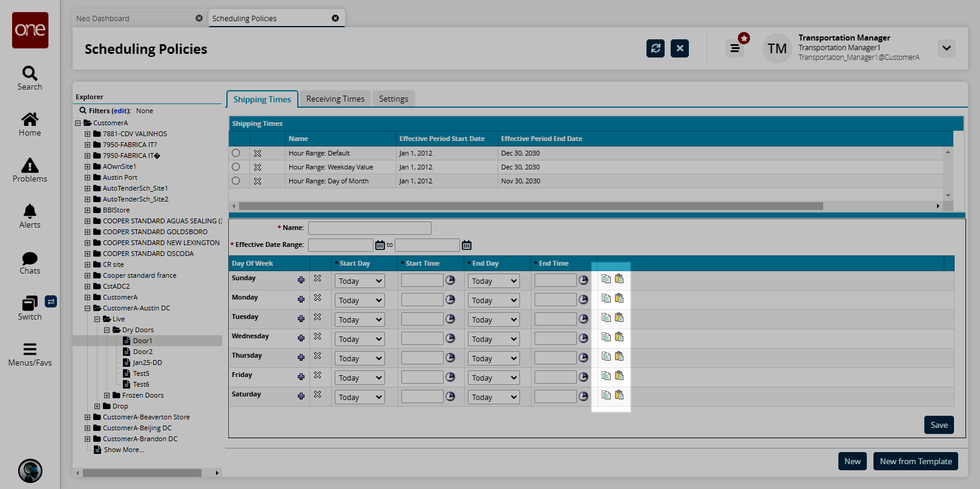Open the Start Day dropdown for Sunday
This screenshot has height=489, width=980.
(x=360, y=281)
